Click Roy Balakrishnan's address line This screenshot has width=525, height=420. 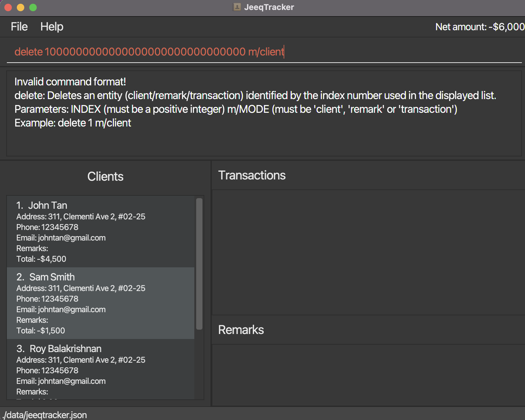[x=81, y=360]
